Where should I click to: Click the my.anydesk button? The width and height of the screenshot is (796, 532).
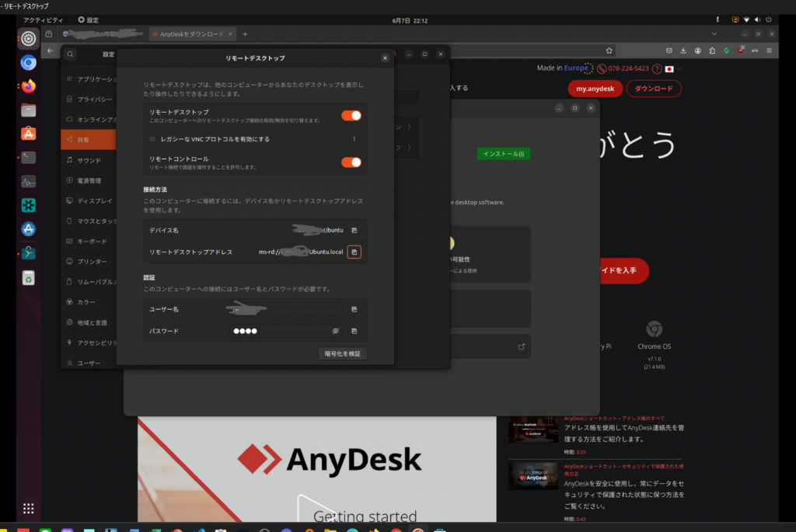(x=595, y=89)
